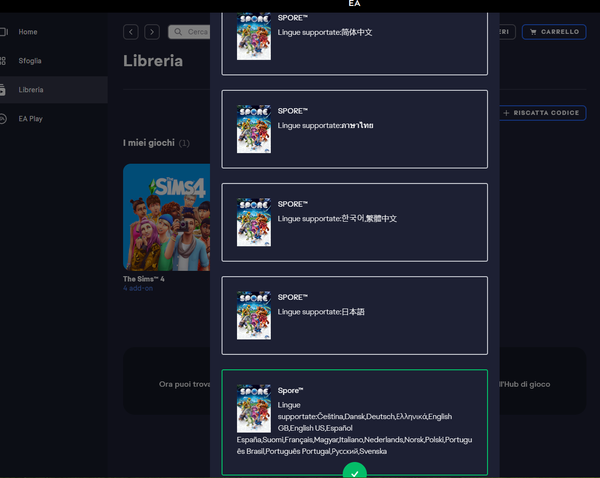
Task: Click Riscatta Codice button
Action: click(x=543, y=113)
